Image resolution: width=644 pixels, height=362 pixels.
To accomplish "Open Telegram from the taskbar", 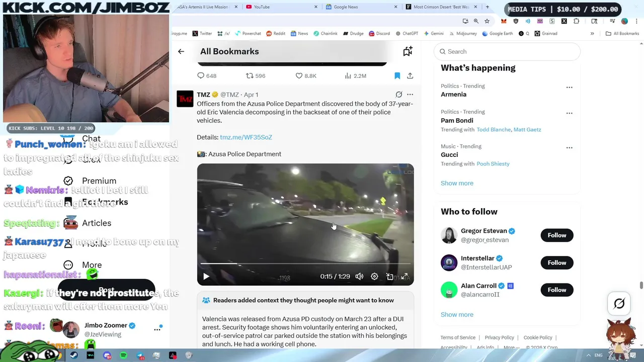I will (140, 355).
